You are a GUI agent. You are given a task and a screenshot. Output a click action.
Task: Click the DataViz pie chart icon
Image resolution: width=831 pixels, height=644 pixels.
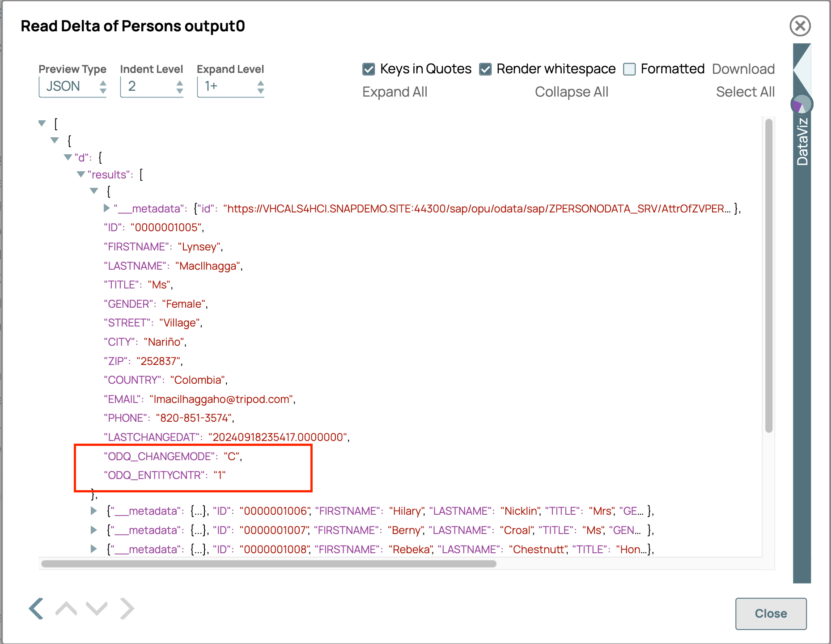click(801, 105)
